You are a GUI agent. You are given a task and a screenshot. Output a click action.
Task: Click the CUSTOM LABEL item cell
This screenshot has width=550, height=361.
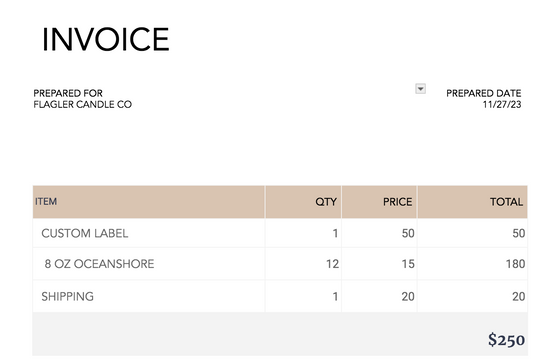149,233
